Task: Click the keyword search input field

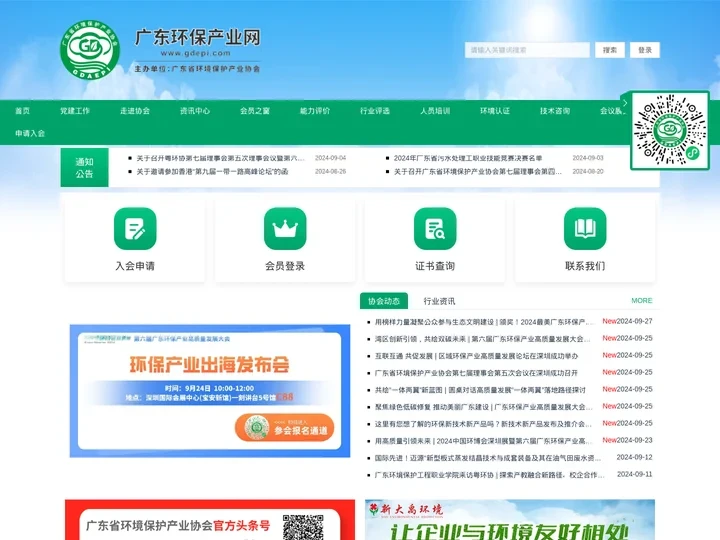Action: tap(527, 50)
